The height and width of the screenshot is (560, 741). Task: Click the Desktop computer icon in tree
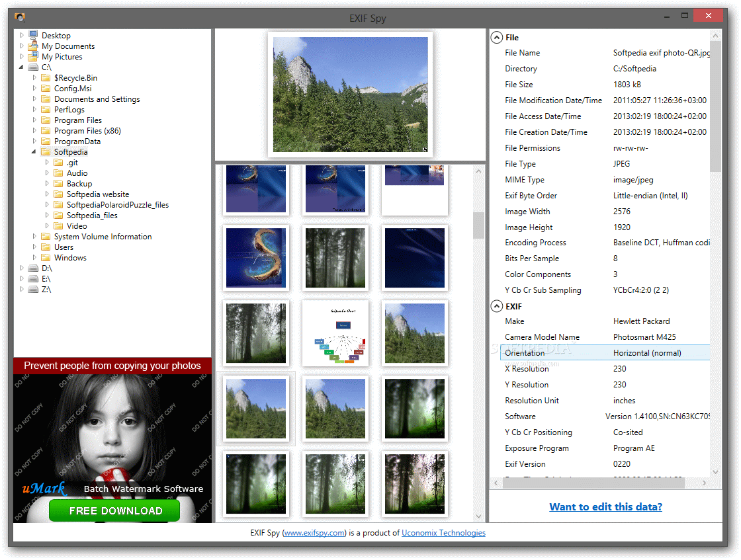pos(33,35)
